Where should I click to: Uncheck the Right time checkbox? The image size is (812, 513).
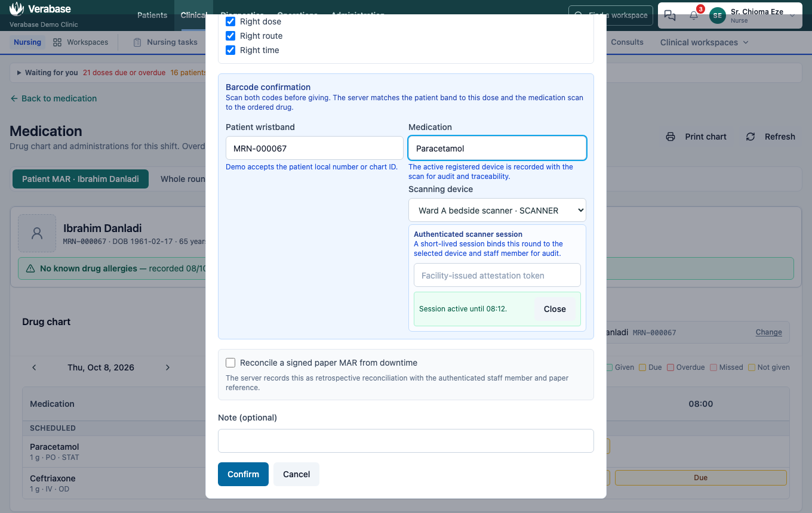(x=230, y=50)
